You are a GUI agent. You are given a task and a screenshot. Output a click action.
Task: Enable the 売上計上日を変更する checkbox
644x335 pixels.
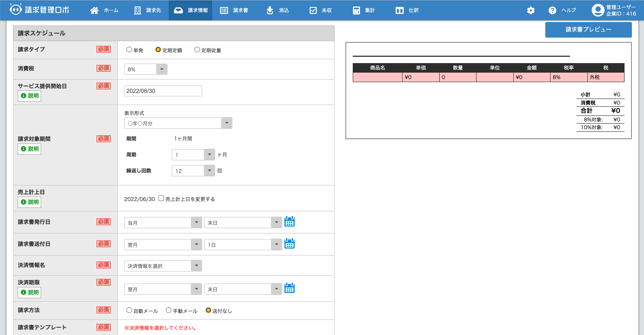pyautogui.click(x=161, y=198)
